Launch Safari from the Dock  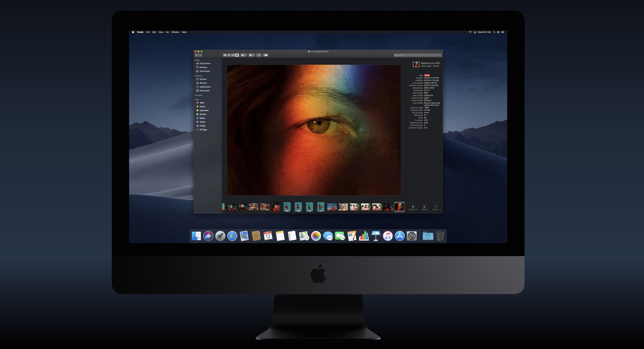pyautogui.click(x=232, y=236)
